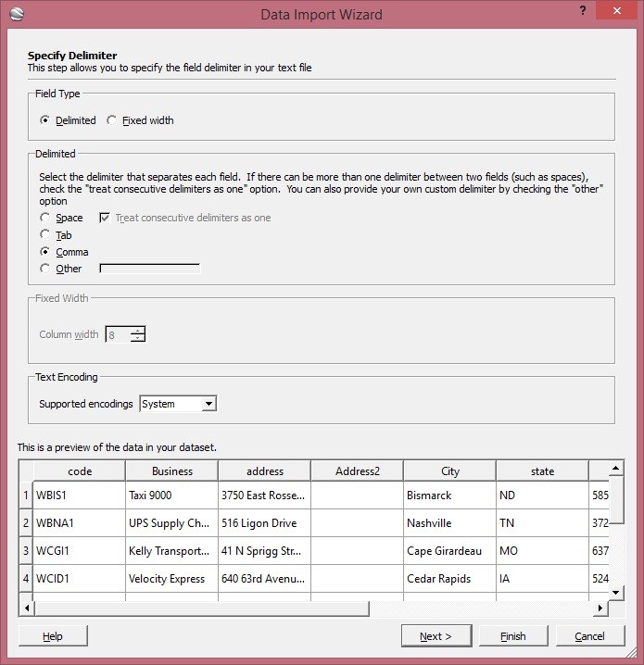The image size is (644, 665).
Task: Click the WBIS1 code cell
Action: click(80, 495)
